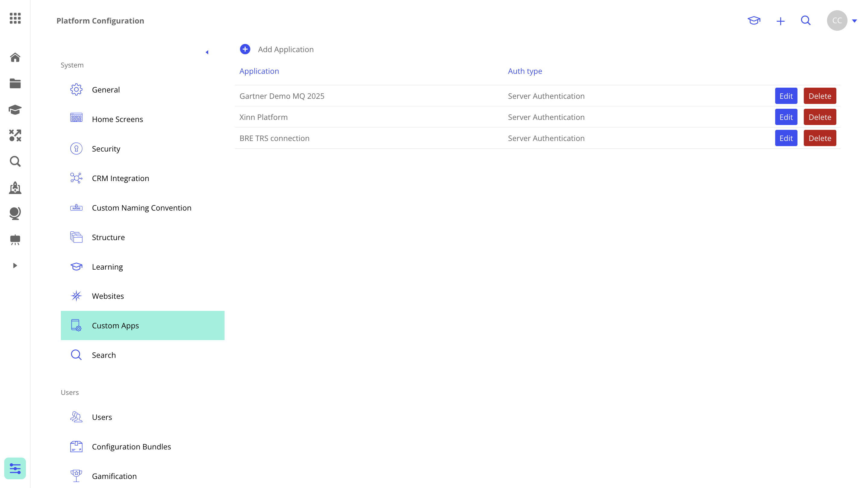Select the Gartner Demo MQ 2025 row name
Image resolution: width=868 pixels, height=488 pixels.
(282, 96)
